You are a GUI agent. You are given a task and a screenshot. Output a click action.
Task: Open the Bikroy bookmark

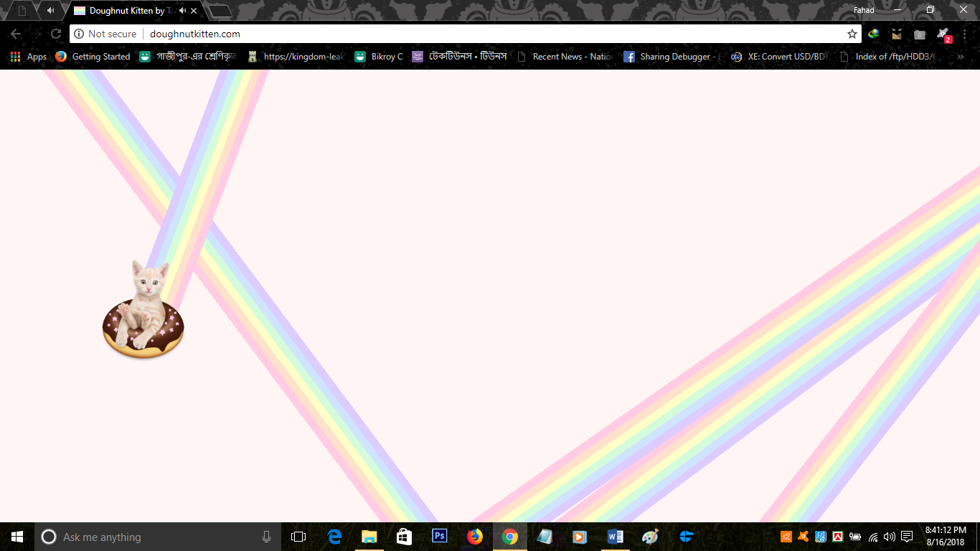coord(379,57)
